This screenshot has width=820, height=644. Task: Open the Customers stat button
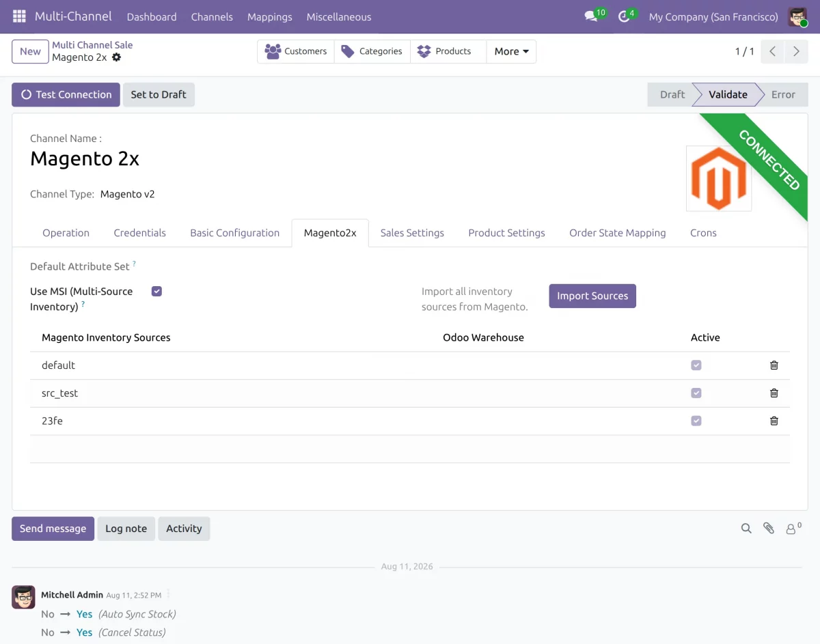[296, 51]
